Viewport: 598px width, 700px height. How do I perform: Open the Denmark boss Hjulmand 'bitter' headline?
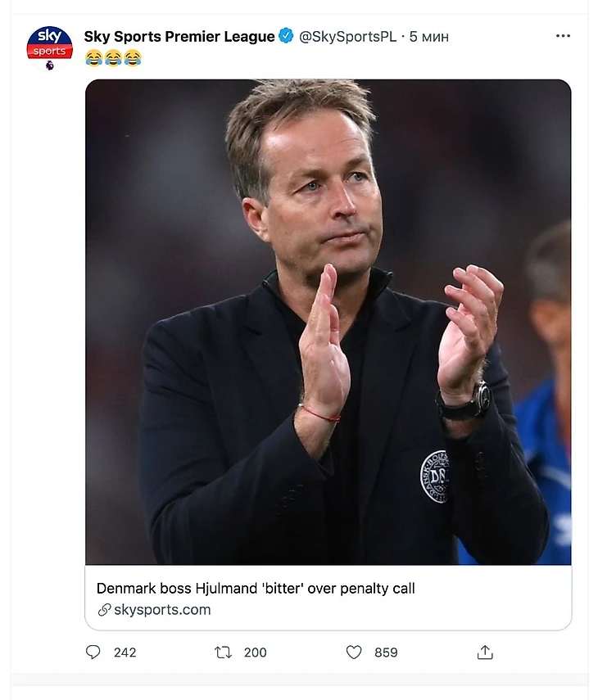point(256,588)
